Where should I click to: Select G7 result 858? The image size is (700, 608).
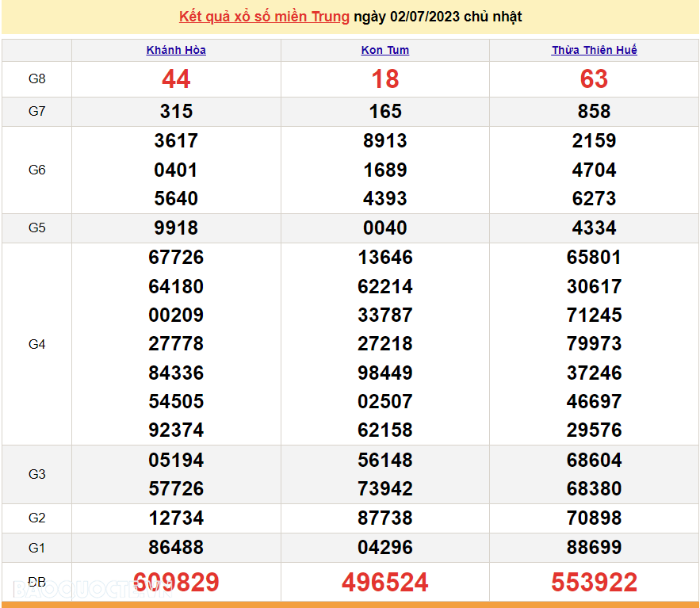pos(594,112)
